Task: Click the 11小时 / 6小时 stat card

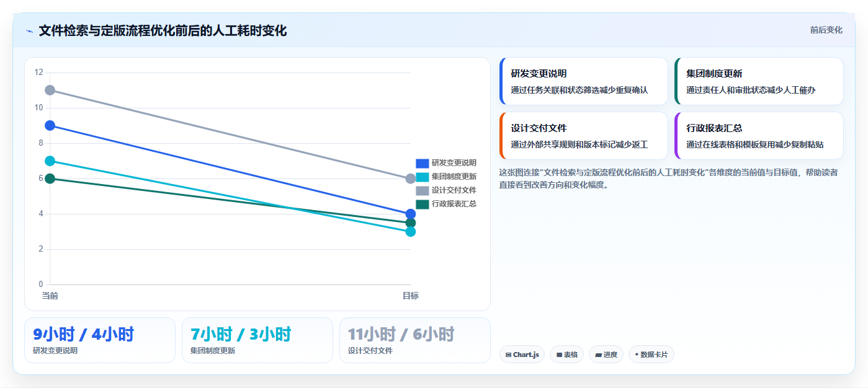Action: coord(415,340)
